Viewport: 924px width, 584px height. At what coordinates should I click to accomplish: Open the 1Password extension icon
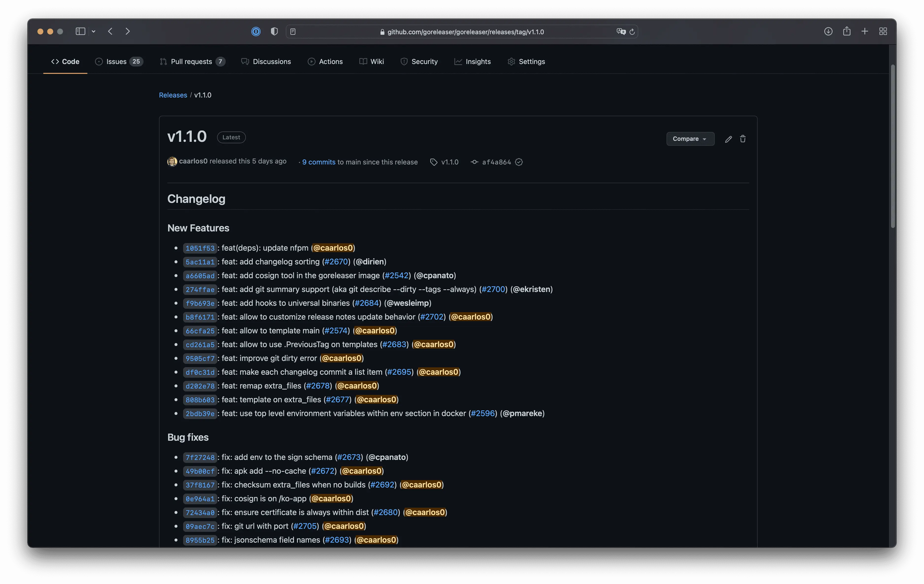(x=256, y=32)
